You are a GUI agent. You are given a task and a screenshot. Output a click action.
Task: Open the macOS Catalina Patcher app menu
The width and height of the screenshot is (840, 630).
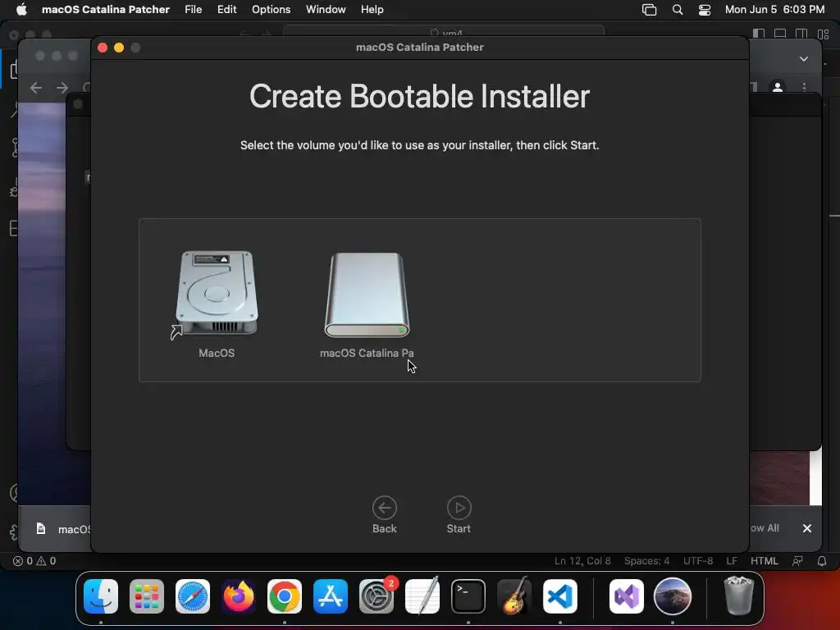(x=106, y=10)
